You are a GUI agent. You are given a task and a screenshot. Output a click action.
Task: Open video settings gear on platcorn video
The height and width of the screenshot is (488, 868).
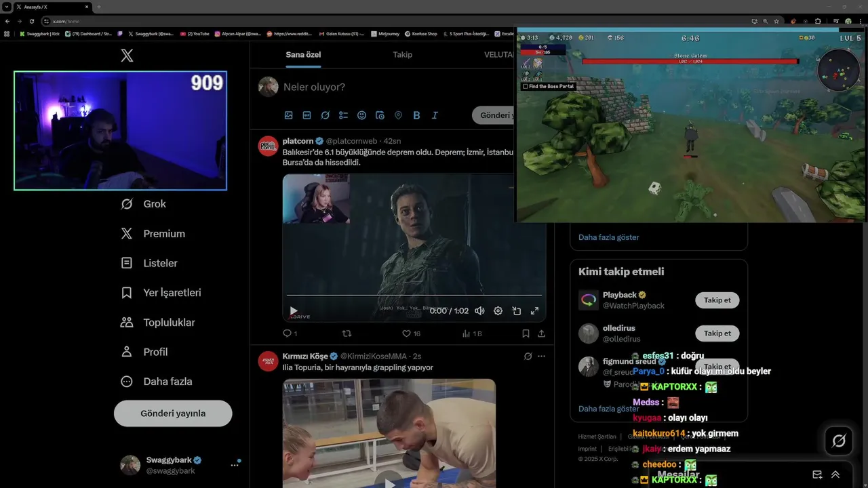(x=498, y=310)
